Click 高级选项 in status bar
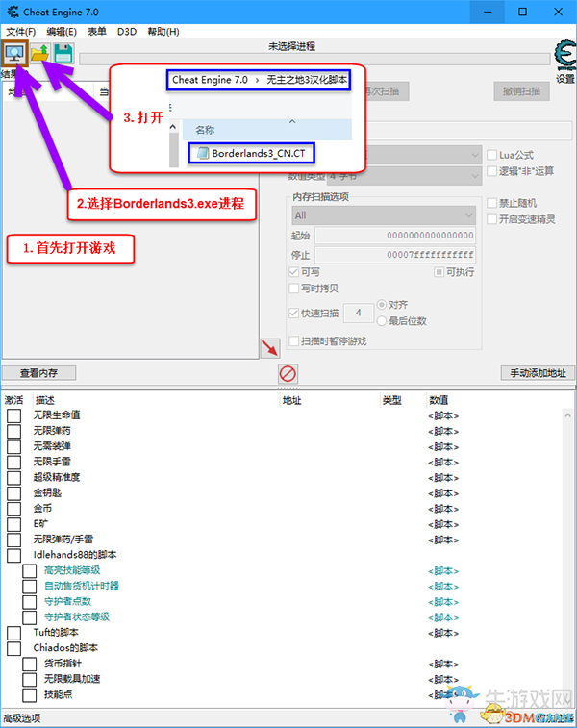 pyautogui.click(x=22, y=717)
